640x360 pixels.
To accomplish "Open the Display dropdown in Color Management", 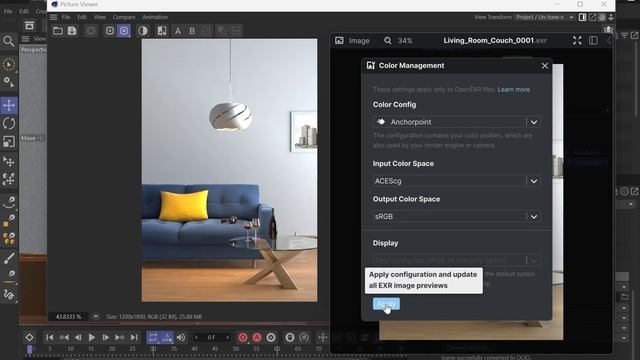I will (457, 260).
